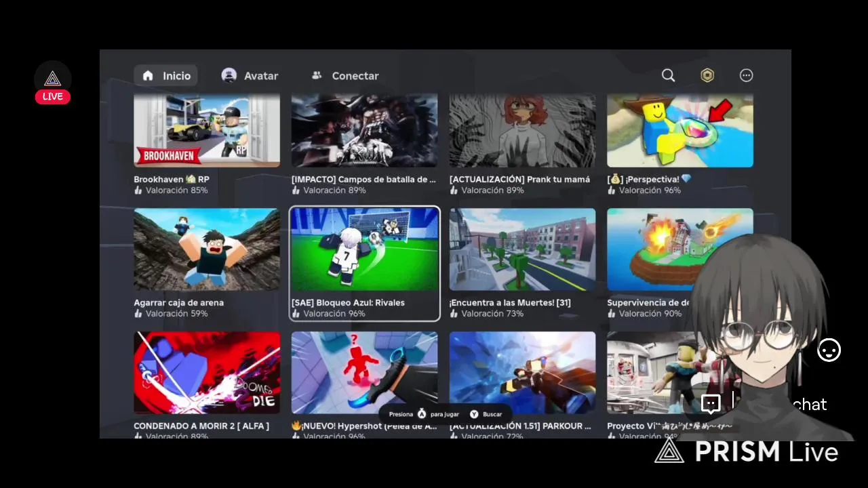Click the search magnifier icon
Viewport: 868px width, 488px height.
click(x=669, y=75)
